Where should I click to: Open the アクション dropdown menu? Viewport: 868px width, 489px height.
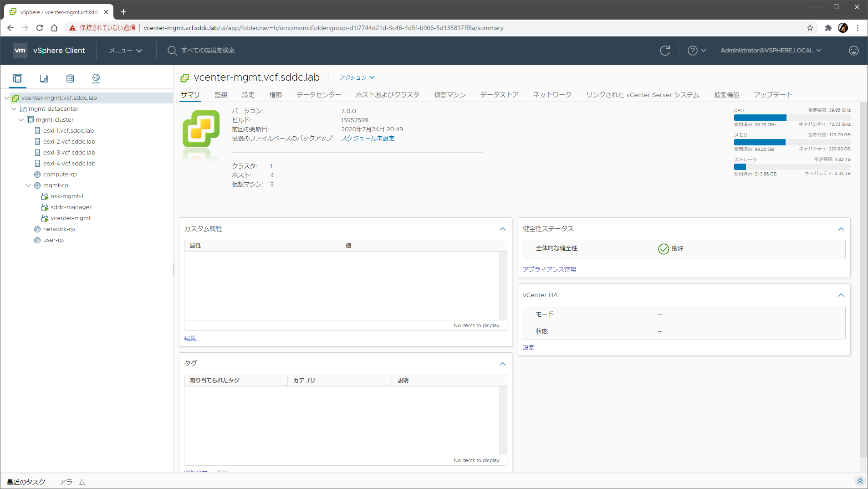357,77
